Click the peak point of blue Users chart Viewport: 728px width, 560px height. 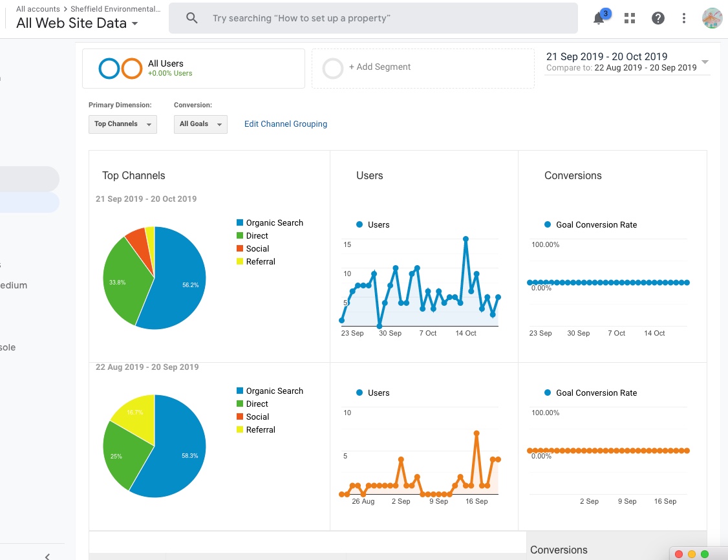pyautogui.click(x=466, y=239)
